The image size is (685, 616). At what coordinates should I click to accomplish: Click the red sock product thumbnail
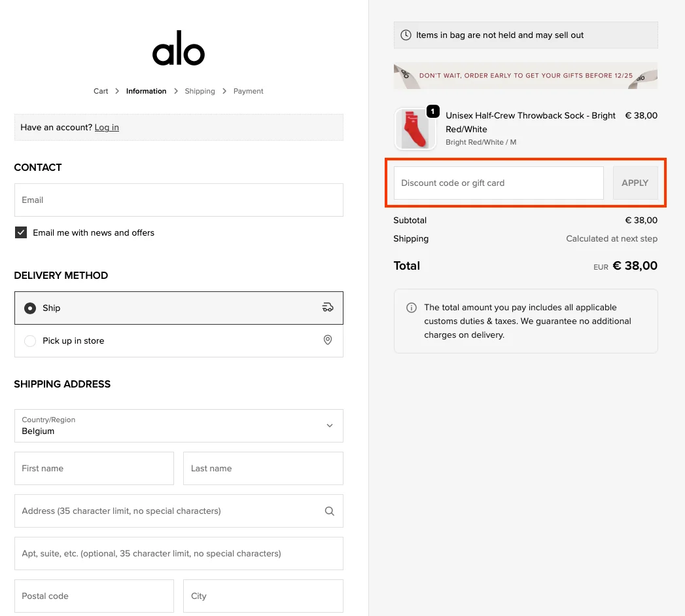pyautogui.click(x=415, y=129)
